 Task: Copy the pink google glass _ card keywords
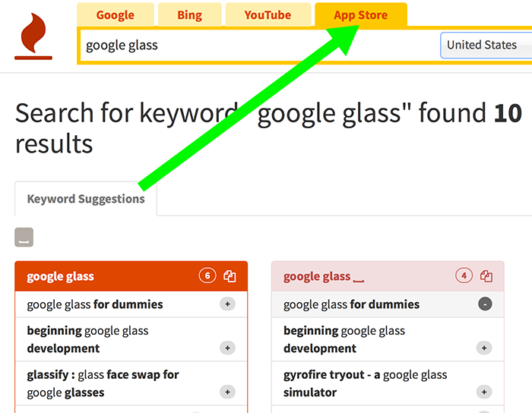click(486, 276)
